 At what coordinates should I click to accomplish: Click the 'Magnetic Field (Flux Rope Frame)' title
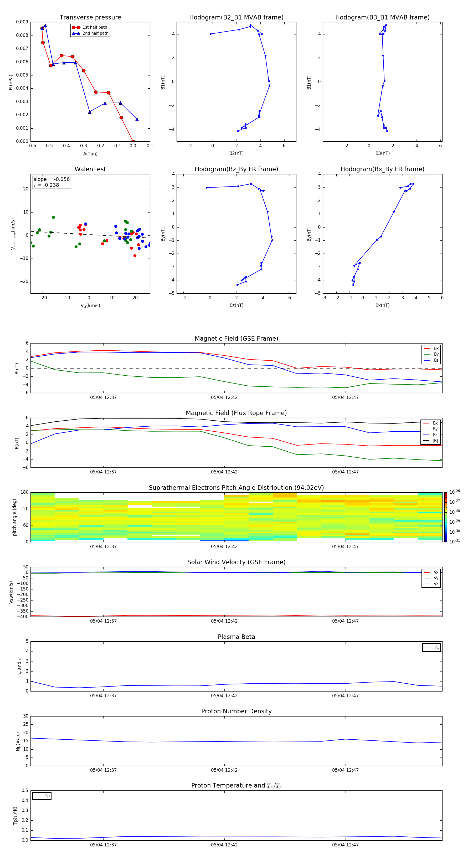(x=236, y=413)
